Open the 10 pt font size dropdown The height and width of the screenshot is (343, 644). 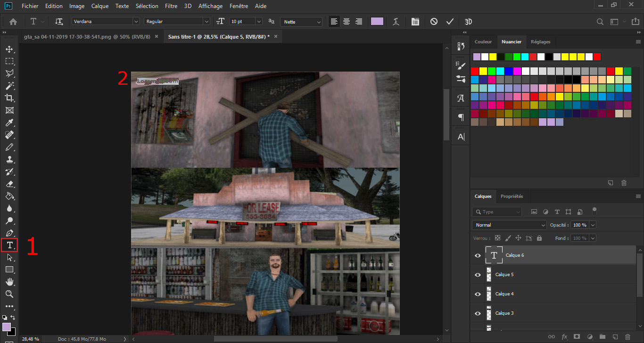(x=259, y=22)
